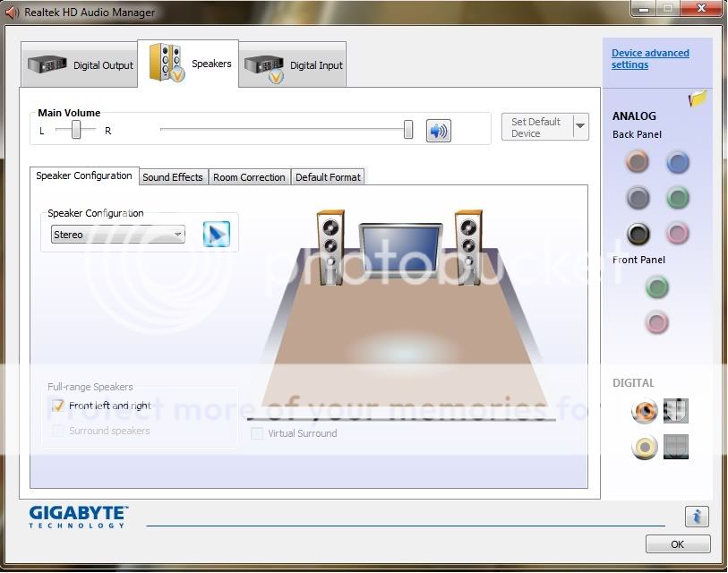728x573 pixels.
Task: Open the connector settings folder icon
Action: tap(698, 98)
